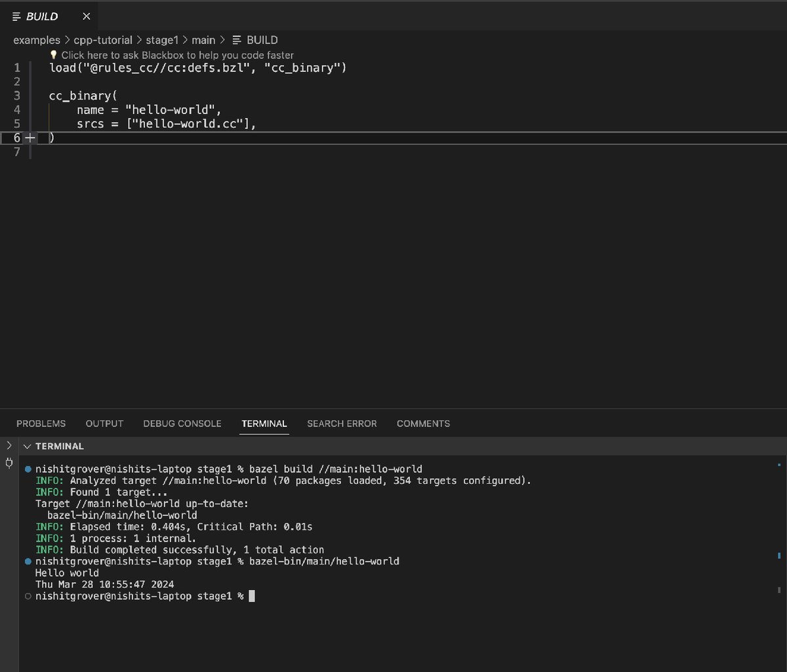The height and width of the screenshot is (672, 787).
Task: Click the plus icon beside line 6
Action: click(x=30, y=138)
